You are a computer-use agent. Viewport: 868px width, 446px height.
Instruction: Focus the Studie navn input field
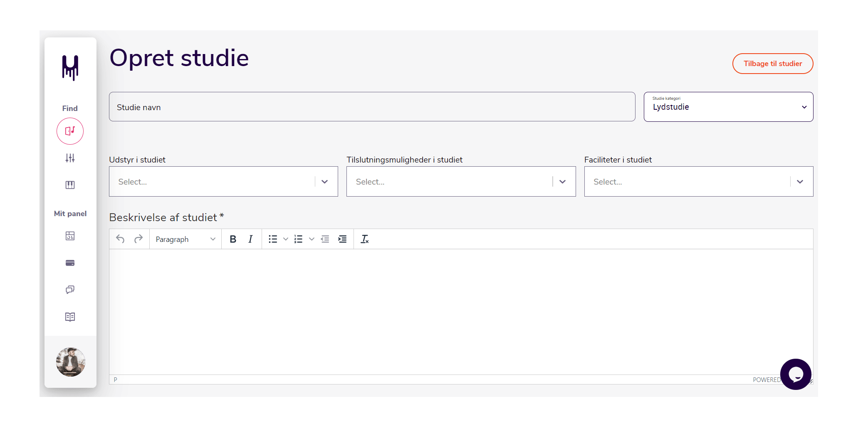pyautogui.click(x=372, y=107)
